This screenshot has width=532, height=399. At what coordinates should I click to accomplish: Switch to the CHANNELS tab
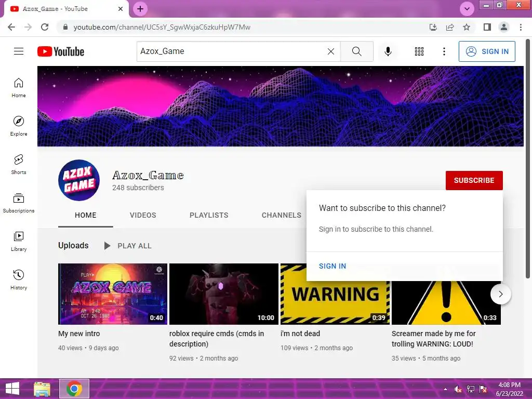[x=281, y=215]
